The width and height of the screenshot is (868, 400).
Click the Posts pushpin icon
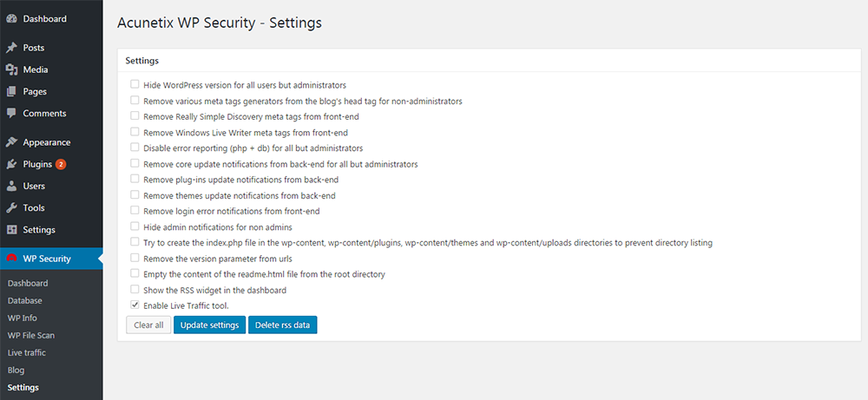click(11, 48)
